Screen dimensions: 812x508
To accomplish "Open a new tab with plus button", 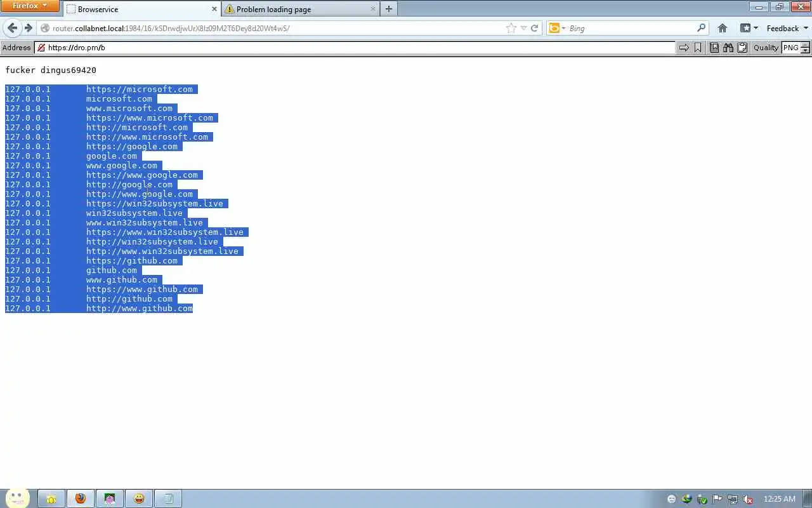I will pos(389,9).
